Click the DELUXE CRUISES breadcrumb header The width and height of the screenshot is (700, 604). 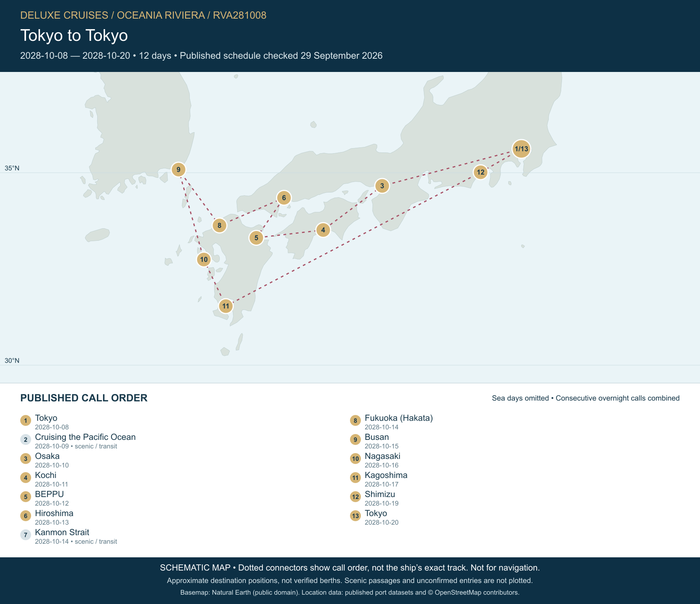(x=143, y=15)
